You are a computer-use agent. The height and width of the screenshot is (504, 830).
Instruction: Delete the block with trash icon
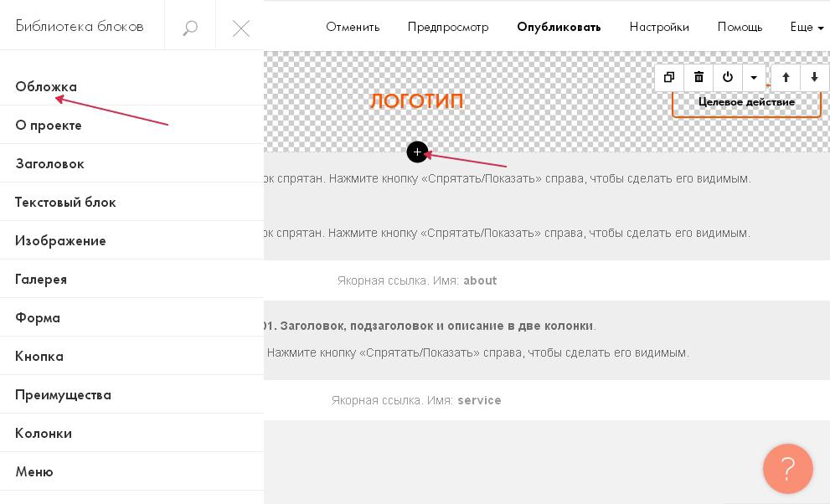click(x=699, y=78)
